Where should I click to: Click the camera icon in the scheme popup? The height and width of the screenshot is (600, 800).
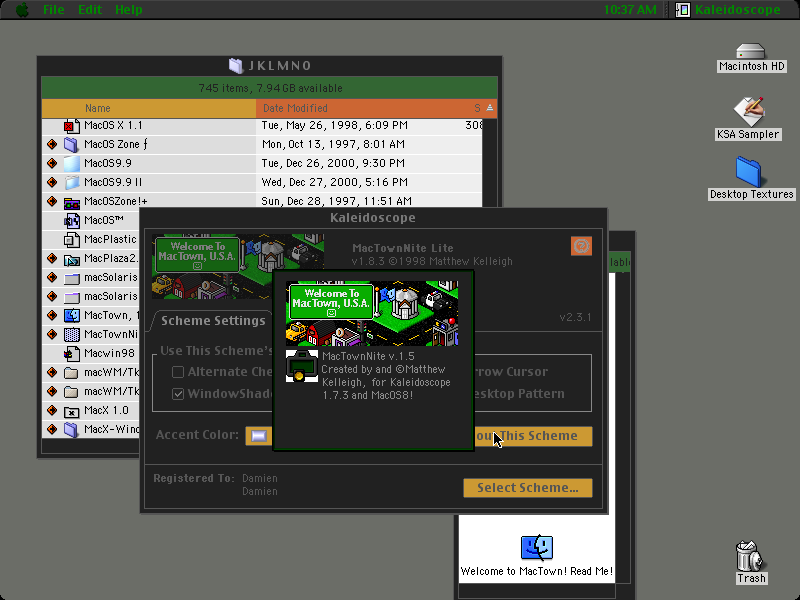[302, 366]
